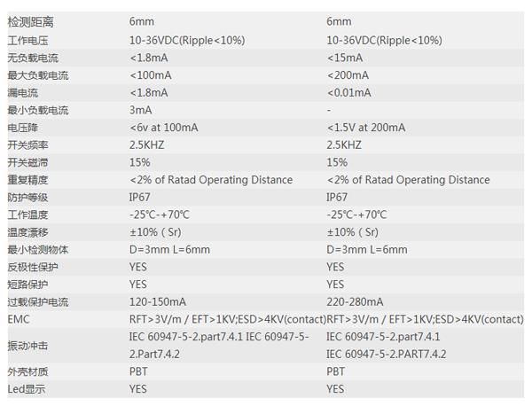Click the <1.8mA value for 无负载电流
The width and height of the screenshot is (532, 406).
pyautogui.click(x=149, y=58)
